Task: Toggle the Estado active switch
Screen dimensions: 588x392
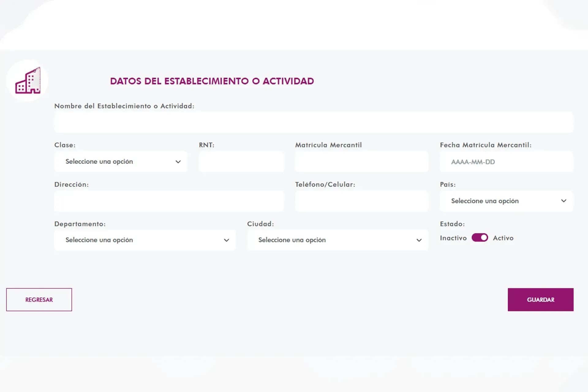Action: (480, 238)
